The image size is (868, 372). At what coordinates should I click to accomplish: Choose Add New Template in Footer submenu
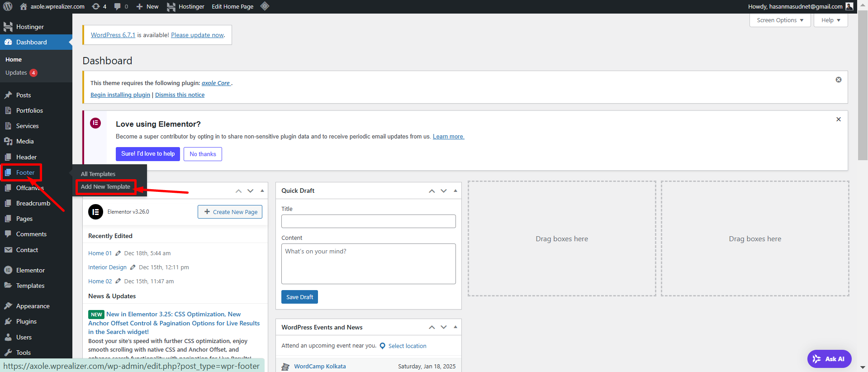click(x=105, y=186)
